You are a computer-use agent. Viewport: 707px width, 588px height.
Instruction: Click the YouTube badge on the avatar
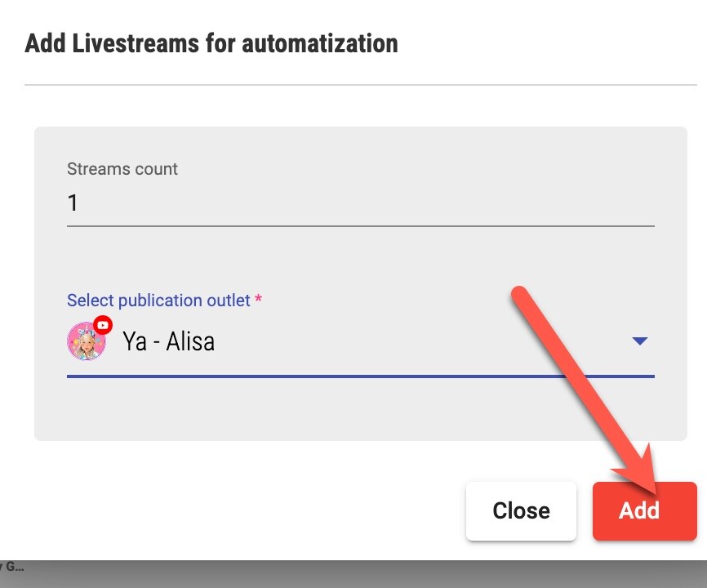[x=103, y=325]
